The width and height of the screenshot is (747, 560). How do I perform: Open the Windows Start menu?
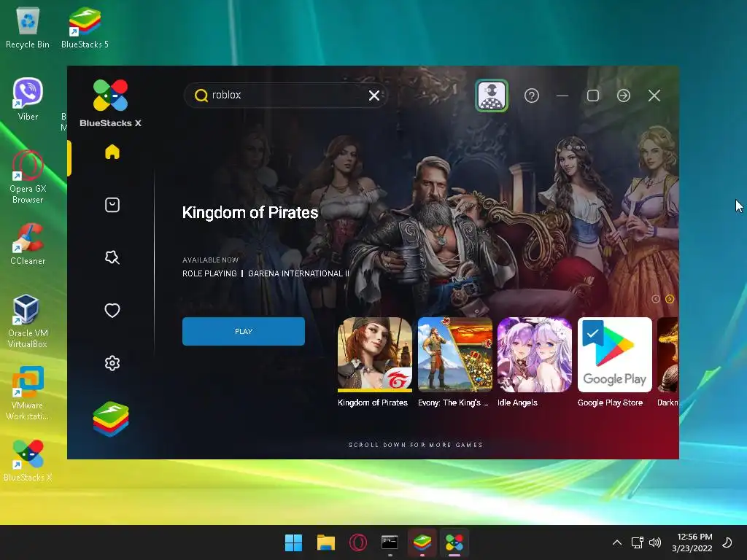click(x=293, y=542)
